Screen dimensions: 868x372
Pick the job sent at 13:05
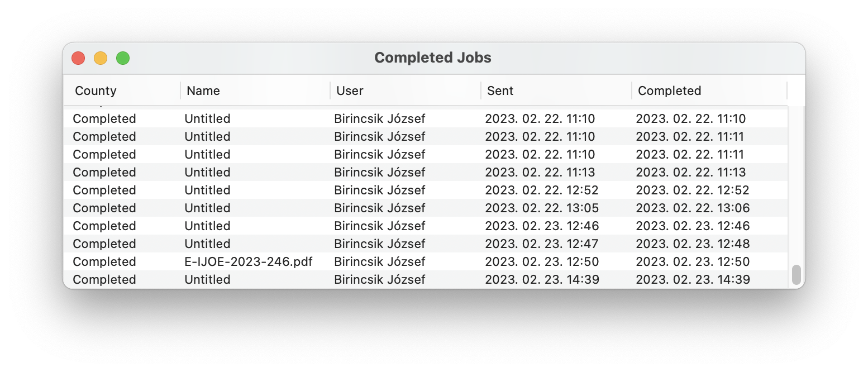541,208
